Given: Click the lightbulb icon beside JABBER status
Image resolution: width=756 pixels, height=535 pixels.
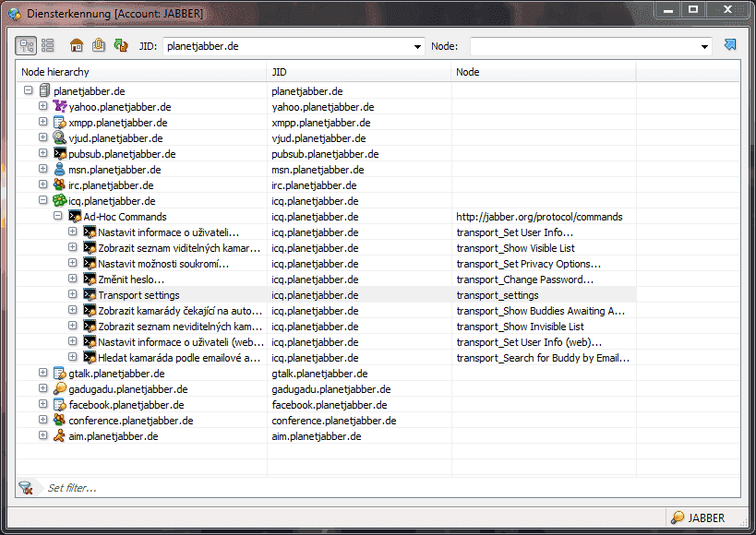Looking at the screenshot, I should (x=678, y=517).
